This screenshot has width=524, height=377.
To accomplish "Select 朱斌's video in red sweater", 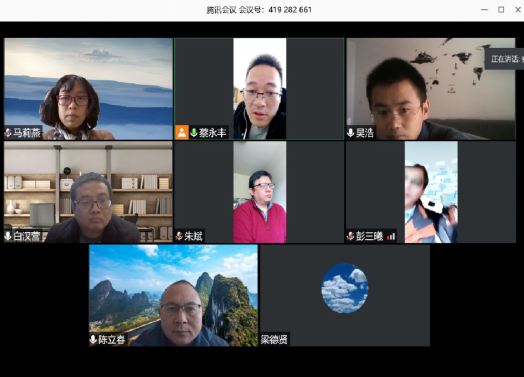I will coord(259,192).
